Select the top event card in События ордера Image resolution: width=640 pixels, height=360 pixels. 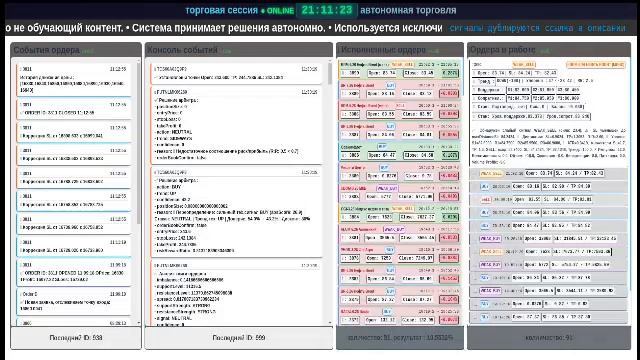[x=74, y=80]
